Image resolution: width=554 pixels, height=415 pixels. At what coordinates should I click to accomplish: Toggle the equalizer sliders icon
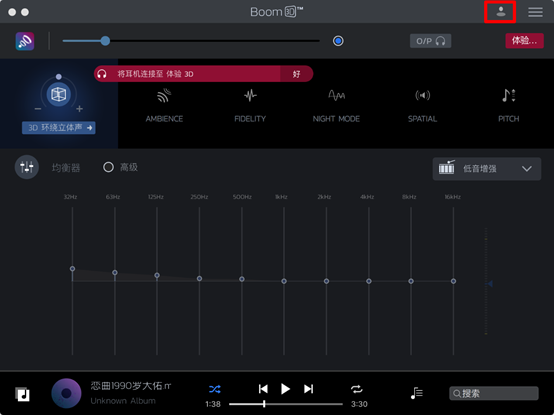[x=27, y=167]
